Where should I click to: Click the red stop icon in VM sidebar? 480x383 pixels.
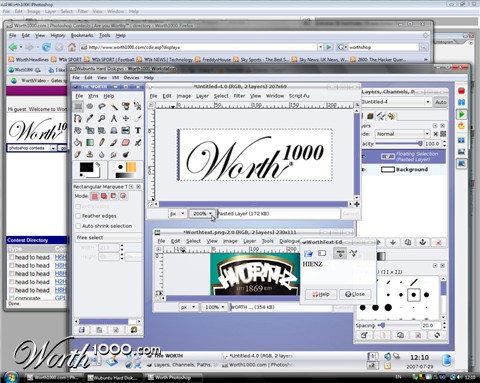(x=462, y=91)
